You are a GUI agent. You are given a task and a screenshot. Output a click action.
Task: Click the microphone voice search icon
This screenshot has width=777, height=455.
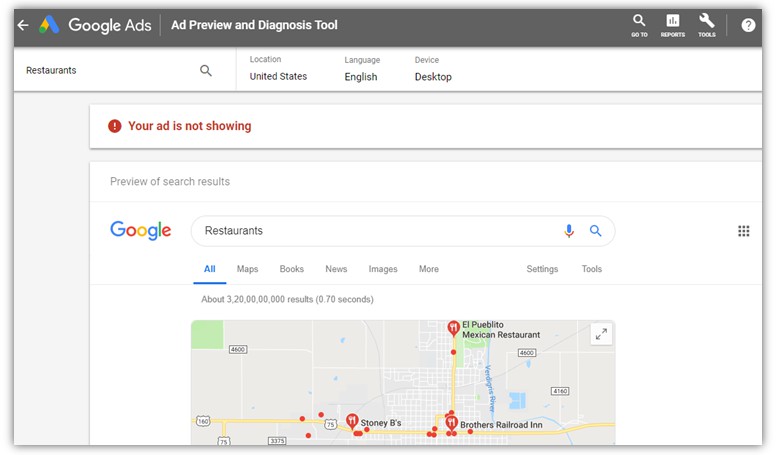pos(569,230)
